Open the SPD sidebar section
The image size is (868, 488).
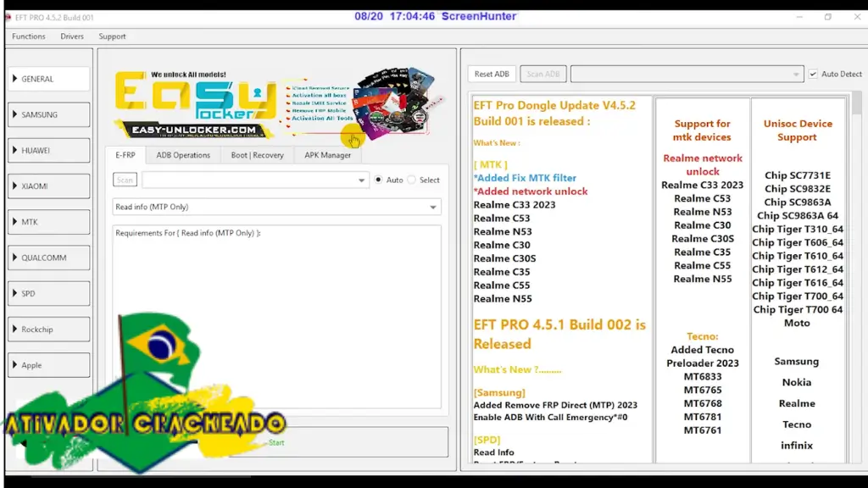(x=48, y=293)
